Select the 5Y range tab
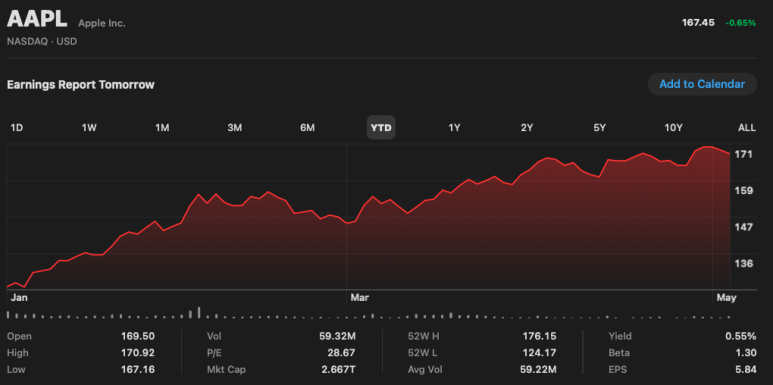Screen dimensions: 773x385 [x=599, y=128]
